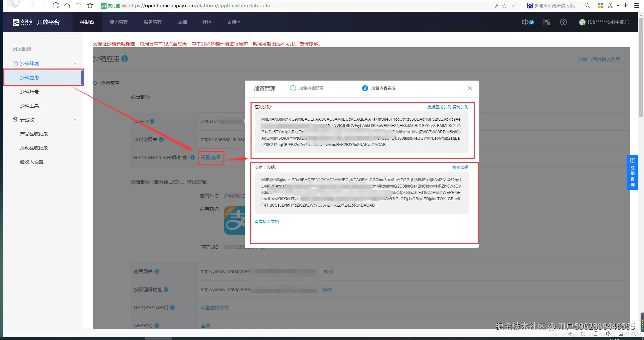Click the browser back arrow
The width and height of the screenshot is (644, 340).
[33, 6]
